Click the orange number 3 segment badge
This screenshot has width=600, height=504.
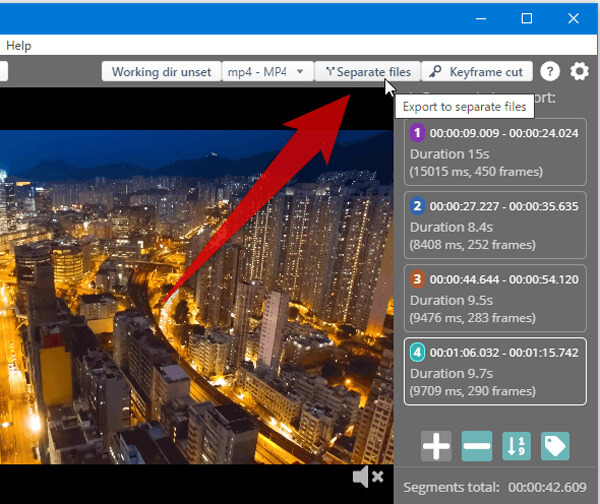(x=417, y=279)
